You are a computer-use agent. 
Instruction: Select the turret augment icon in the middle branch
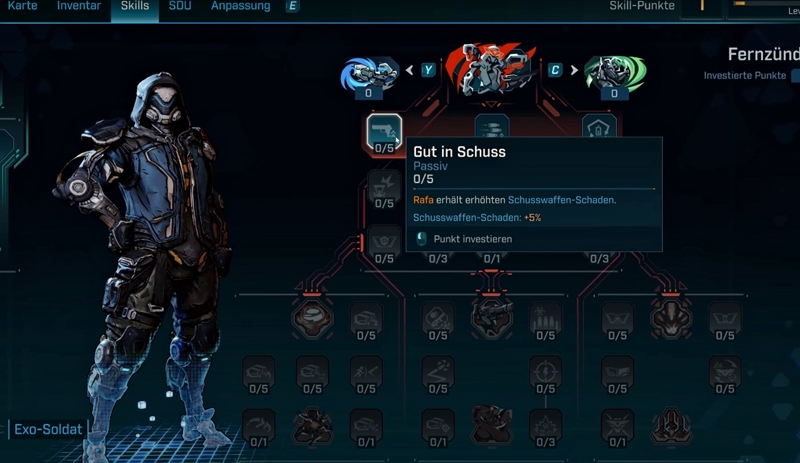tap(491, 319)
